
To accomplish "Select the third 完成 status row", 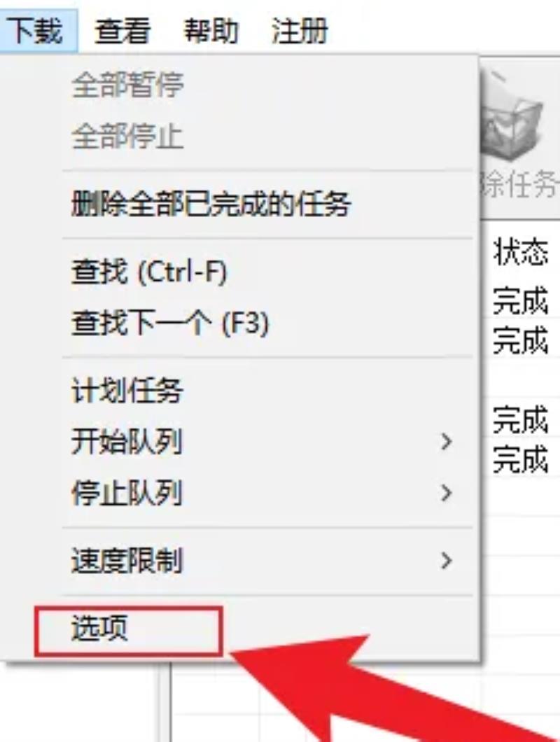I will coord(521,419).
